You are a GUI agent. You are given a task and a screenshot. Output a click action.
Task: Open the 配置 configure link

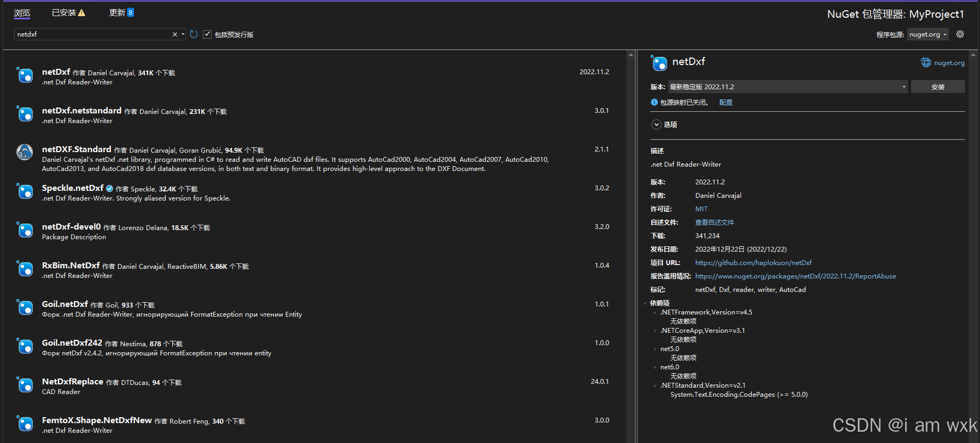726,102
